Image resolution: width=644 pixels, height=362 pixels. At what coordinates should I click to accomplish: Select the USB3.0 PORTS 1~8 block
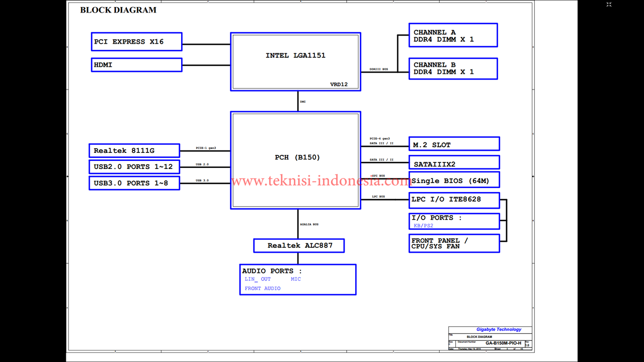[134, 183]
